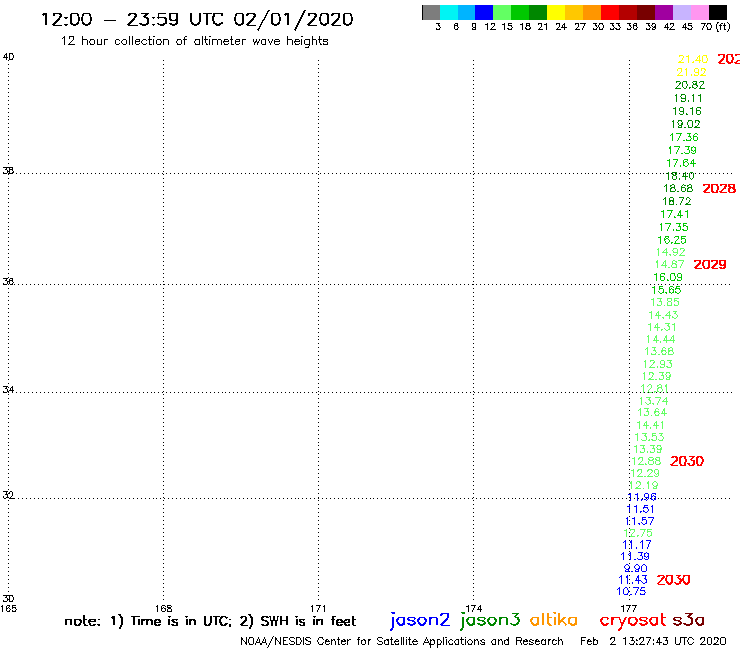
Task: Select the 12.88 wave height
Action: pyautogui.click(x=646, y=461)
